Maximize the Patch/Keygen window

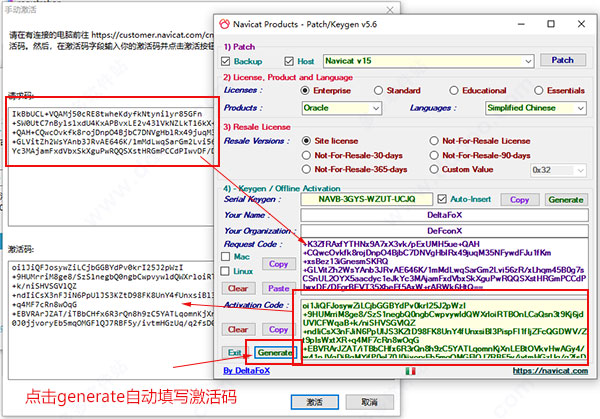pos(551,24)
